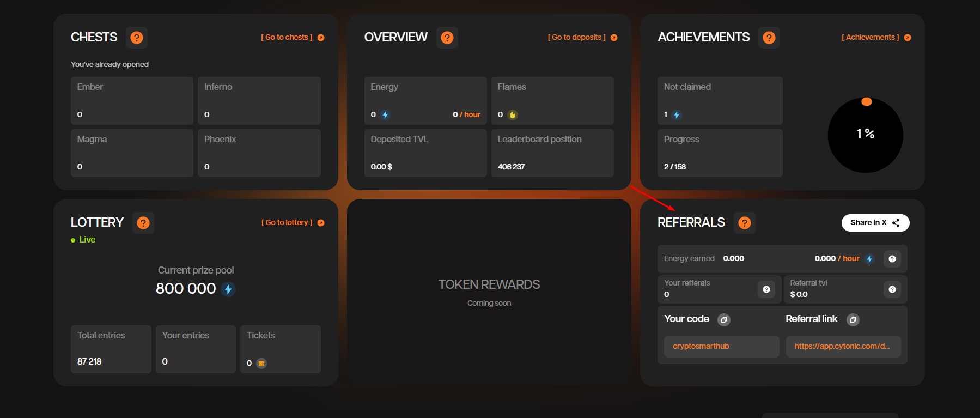Click the Referral tvl info icon
The width and height of the screenshot is (980, 418).
(x=892, y=289)
